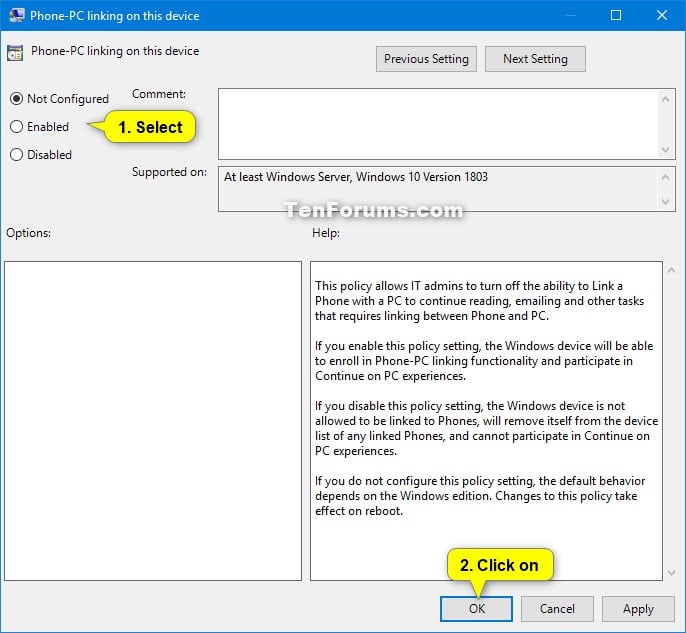This screenshot has width=686, height=633.
Task: Click the text 'effect on reboot.'
Action: click(x=359, y=511)
